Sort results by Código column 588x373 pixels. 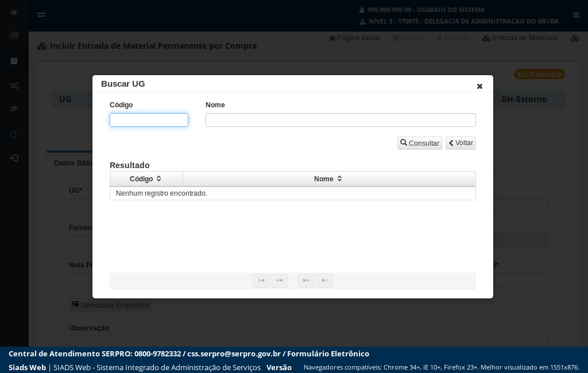pyautogui.click(x=146, y=179)
